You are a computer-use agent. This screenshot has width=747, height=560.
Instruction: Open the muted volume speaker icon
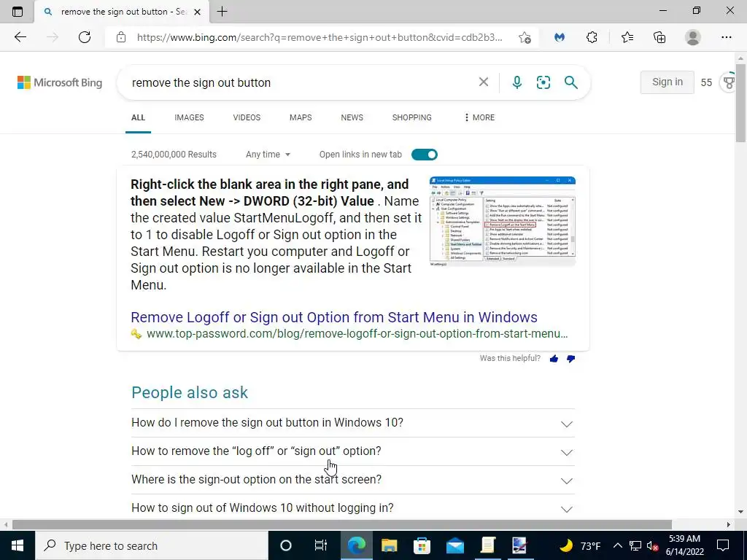pos(653,545)
